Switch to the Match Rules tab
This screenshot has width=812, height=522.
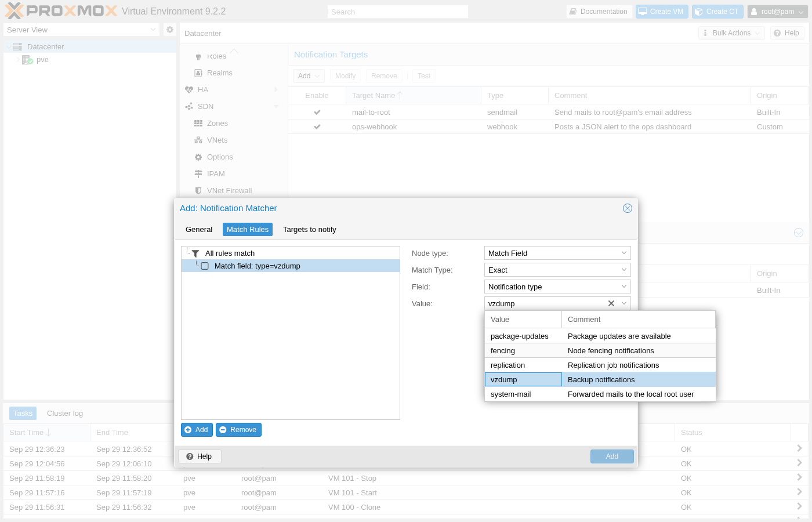point(248,230)
